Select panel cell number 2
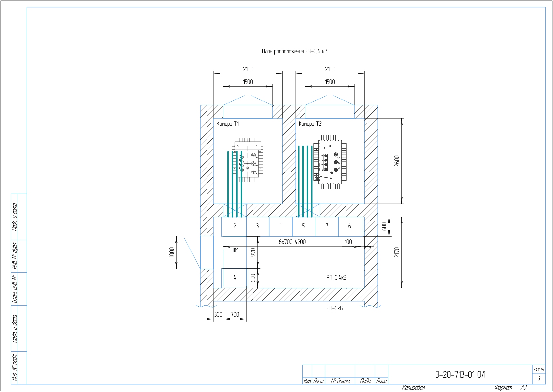 pyautogui.click(x=235, y=226)
